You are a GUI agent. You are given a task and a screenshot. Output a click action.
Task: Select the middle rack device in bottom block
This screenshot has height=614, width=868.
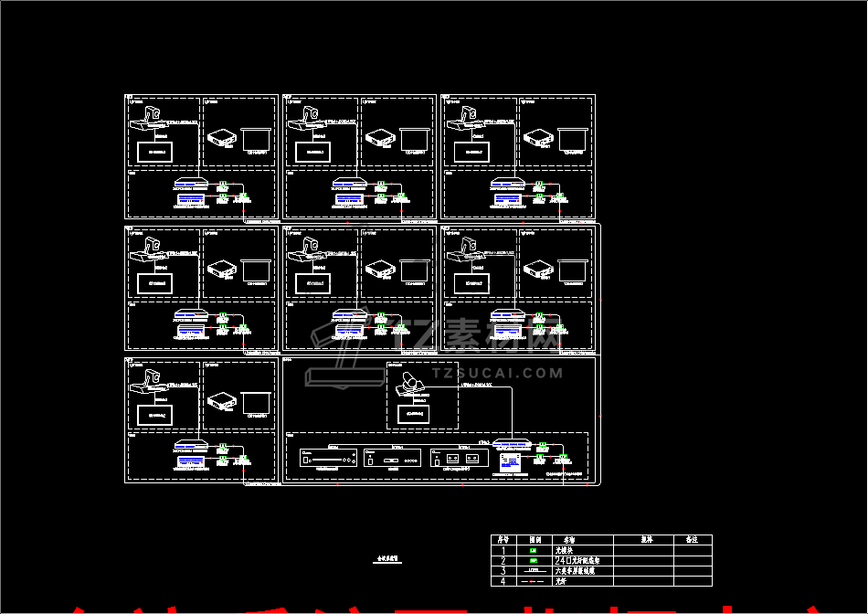pos(393,458)
